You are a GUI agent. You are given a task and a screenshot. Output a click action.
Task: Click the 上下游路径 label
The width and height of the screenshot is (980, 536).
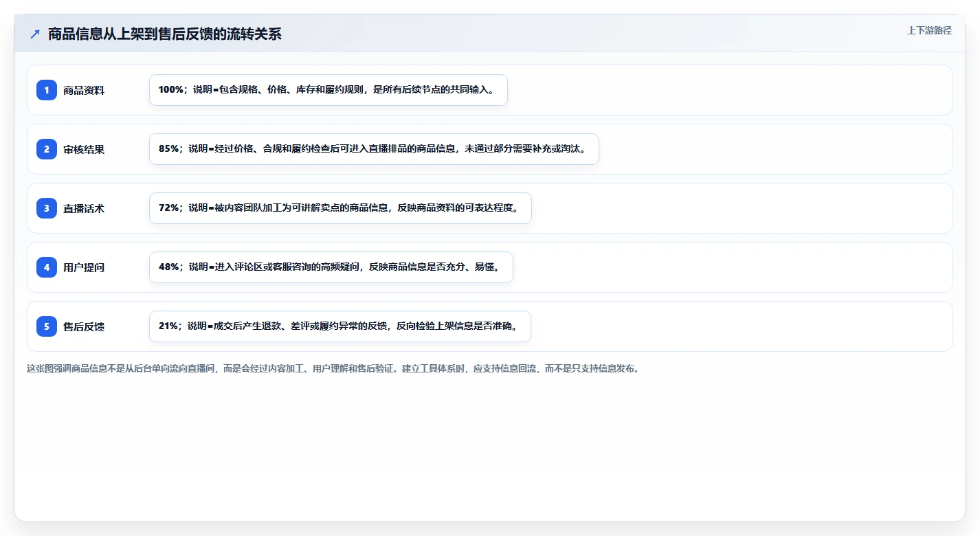[x=929, y=30]
